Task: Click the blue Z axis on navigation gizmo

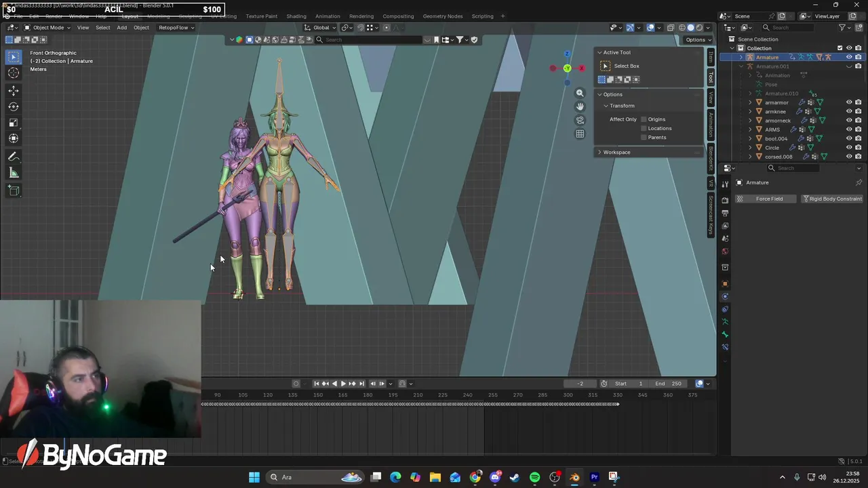Action: (567, 54)
